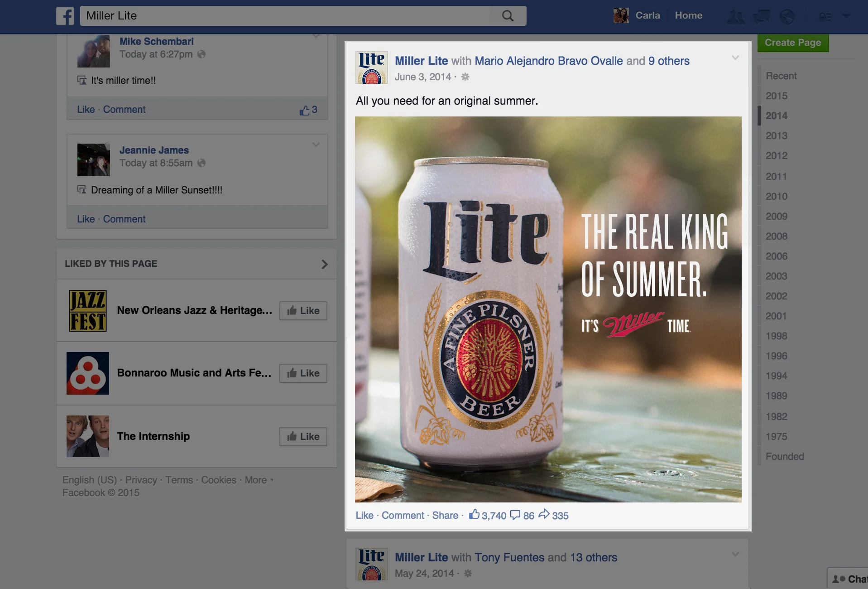This screenshot has height=589, width=868.
Task: Select 2014 in timeline navigation
Action: pos(777,116)
